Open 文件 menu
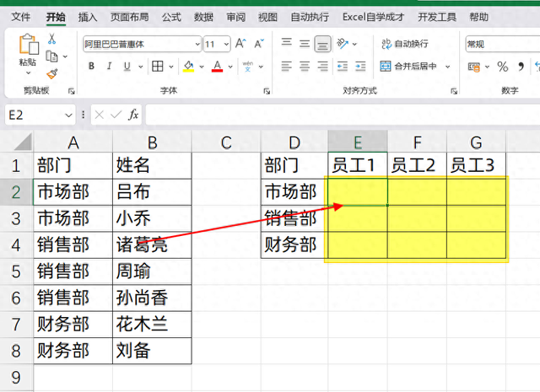 click(x=20, y=17)
